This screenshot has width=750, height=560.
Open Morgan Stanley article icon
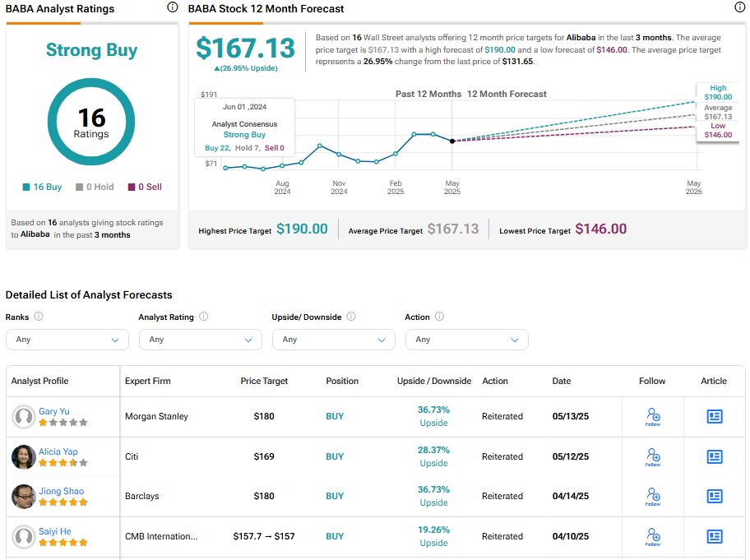715,417
